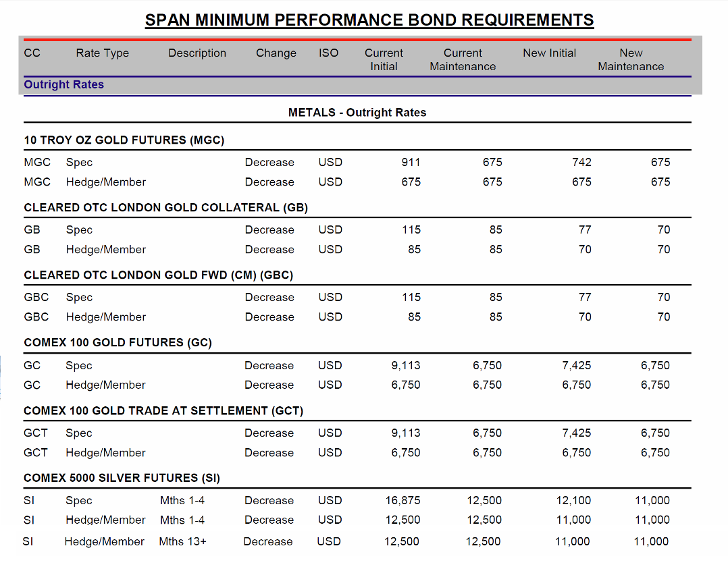Click the Rate Type column header
The height and width of the screenshot is (571, 728).
click(102, 53)
